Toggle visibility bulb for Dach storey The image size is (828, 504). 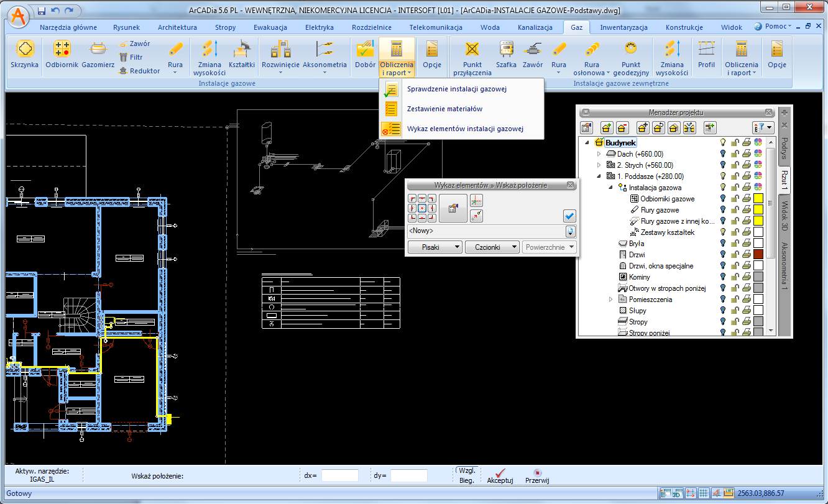[x=723, y=154]
